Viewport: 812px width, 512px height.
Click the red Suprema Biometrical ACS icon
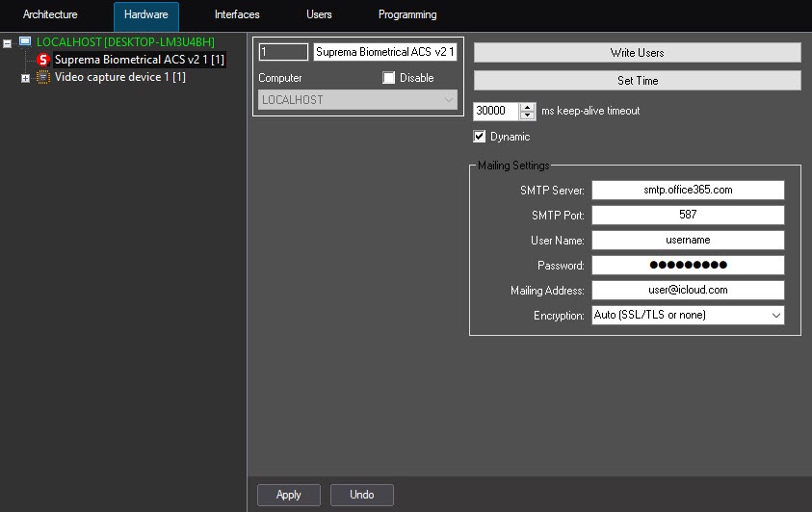click(42, 60)
